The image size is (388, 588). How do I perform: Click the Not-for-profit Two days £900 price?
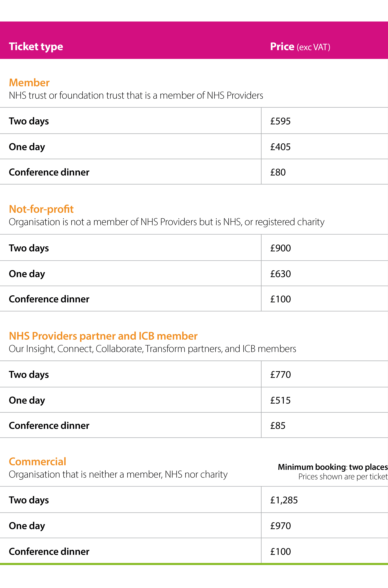coord(280,248)
